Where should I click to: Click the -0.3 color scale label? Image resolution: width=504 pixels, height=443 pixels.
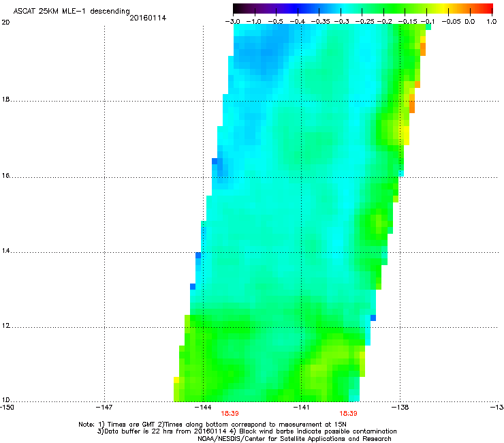coord(342,22)
